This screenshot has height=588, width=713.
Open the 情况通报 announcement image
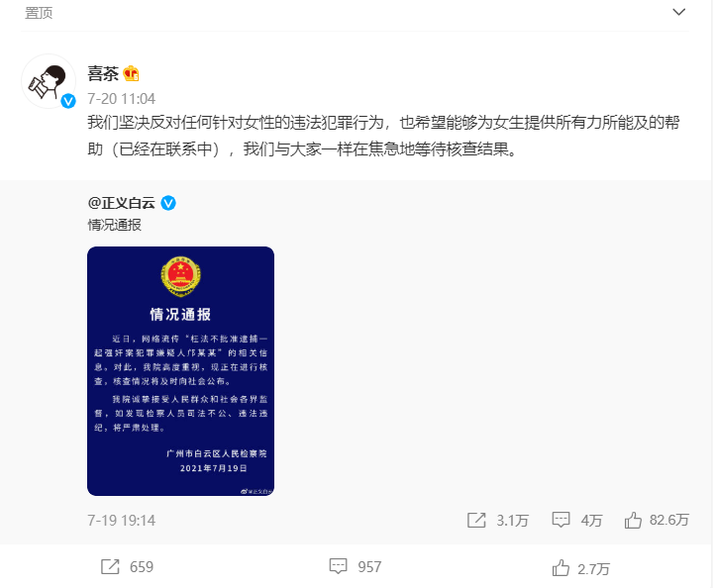tap(180, 371)
